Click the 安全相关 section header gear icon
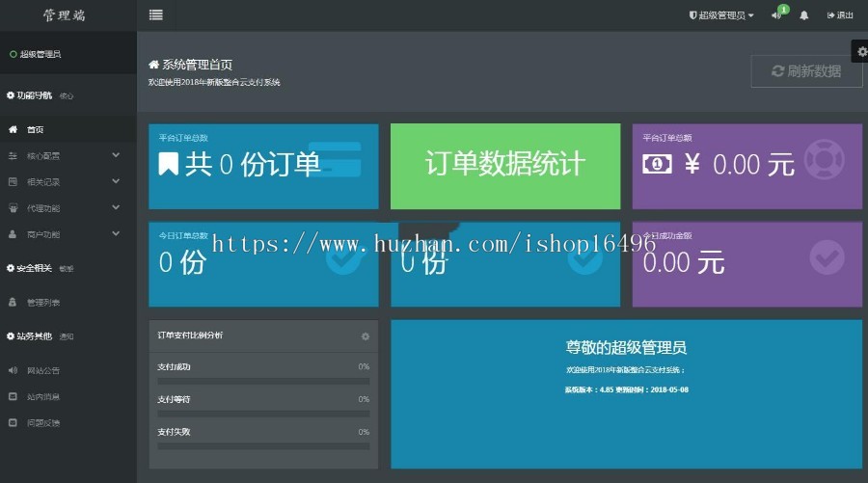 pos(11,268)
